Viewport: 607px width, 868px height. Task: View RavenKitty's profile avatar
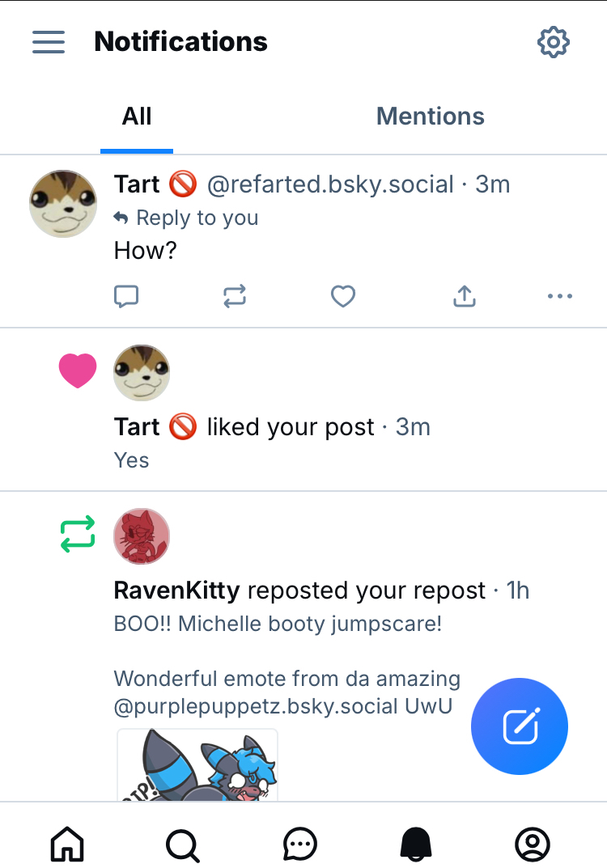[x=142, y=536]
